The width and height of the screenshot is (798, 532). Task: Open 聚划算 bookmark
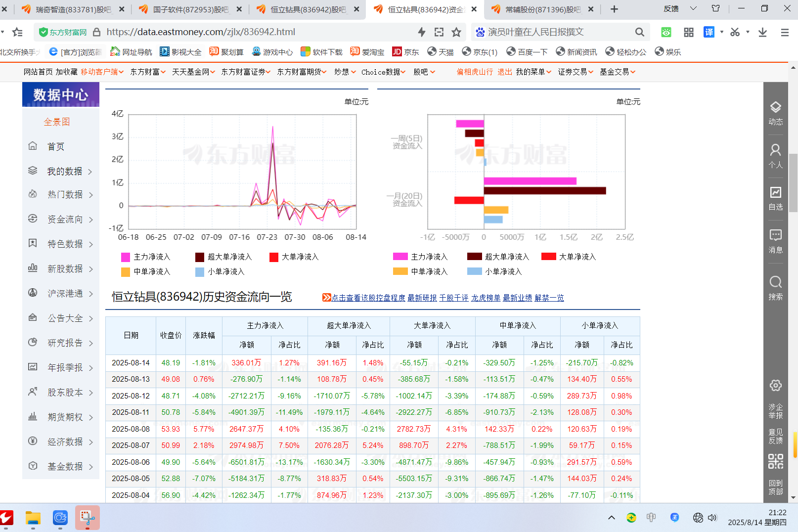click(226, 52)
